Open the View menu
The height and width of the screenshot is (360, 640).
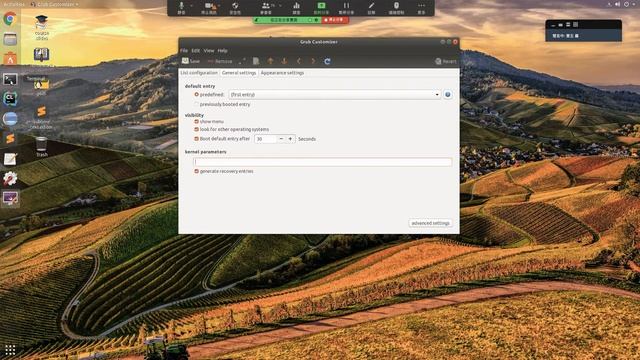(209, 51)
